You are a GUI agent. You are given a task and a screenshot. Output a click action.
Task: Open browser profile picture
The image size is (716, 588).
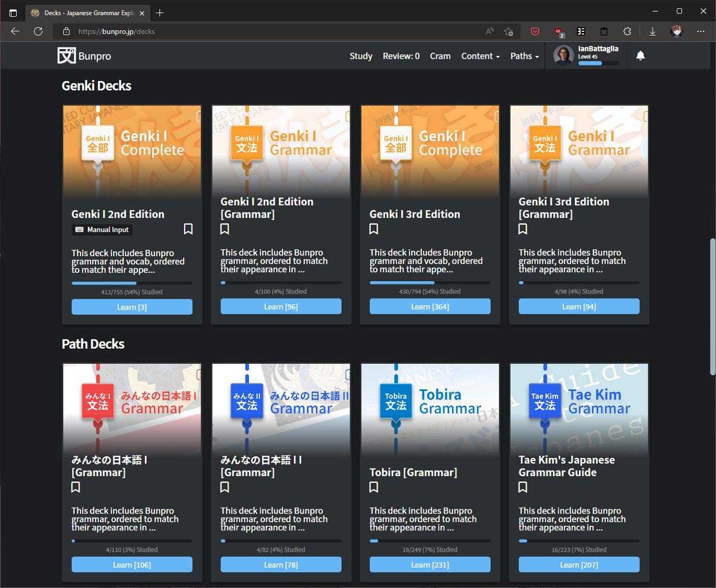point(677,31)
